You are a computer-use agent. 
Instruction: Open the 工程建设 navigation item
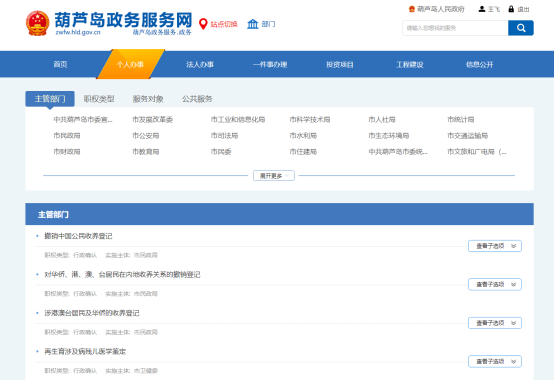coord(409,64)
